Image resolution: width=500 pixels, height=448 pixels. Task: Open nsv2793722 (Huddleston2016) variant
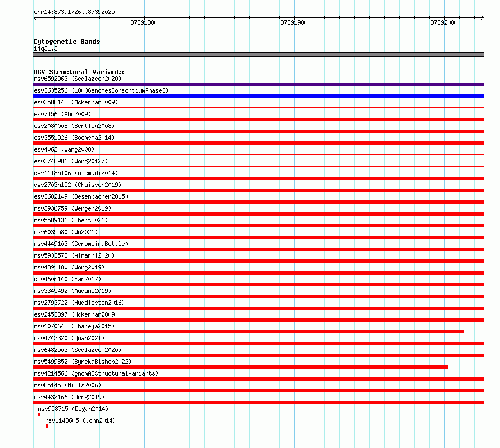tap(79, 303)
